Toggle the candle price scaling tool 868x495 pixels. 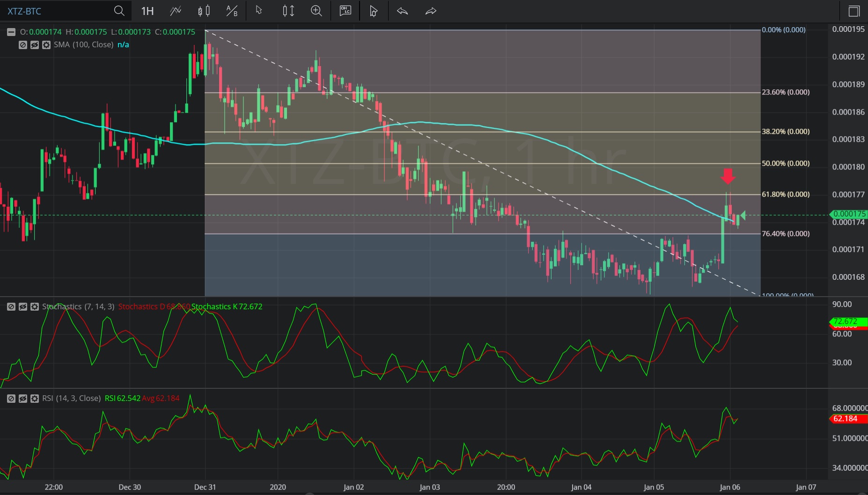point(288,11)
